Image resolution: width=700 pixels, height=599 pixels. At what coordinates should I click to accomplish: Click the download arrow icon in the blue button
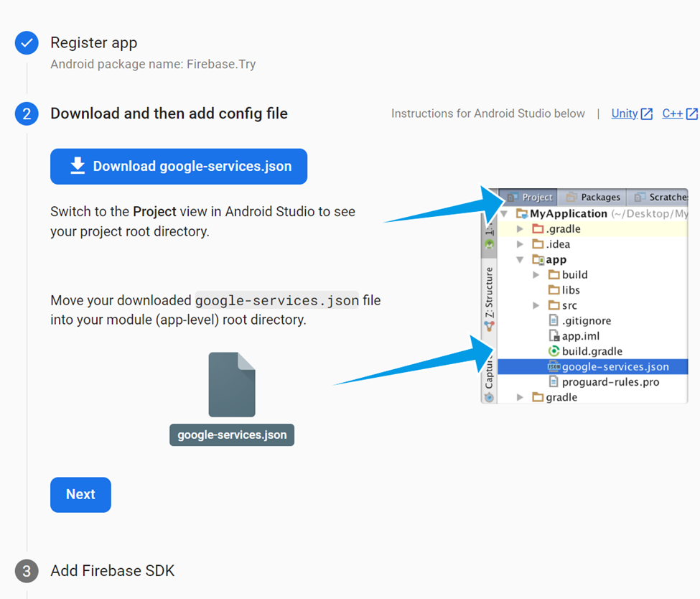coord(78,166)
